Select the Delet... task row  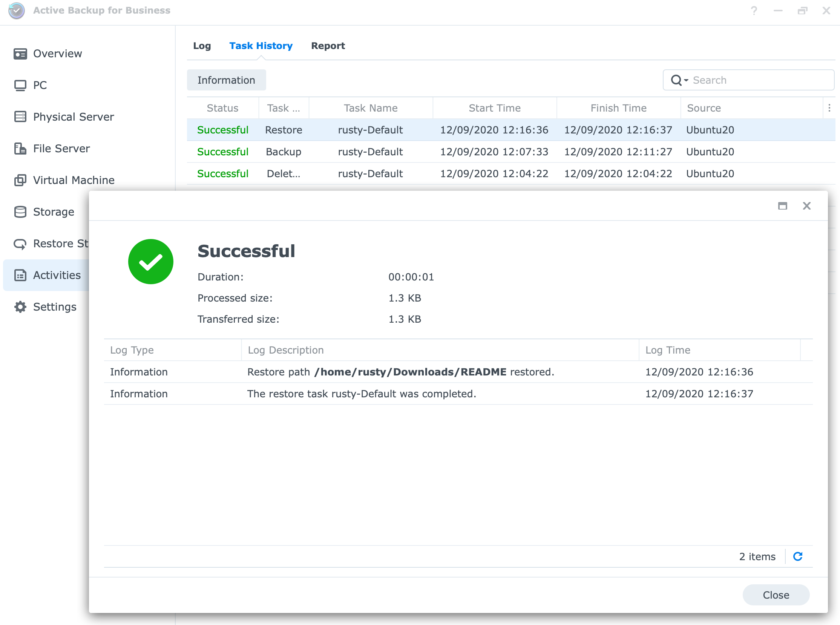pos(511,174)
